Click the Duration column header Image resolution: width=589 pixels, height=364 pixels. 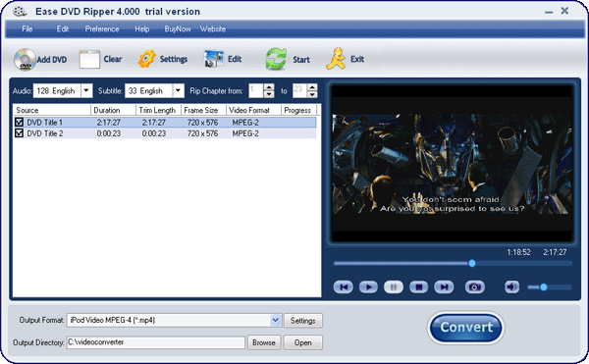click(x=113, y=110)
